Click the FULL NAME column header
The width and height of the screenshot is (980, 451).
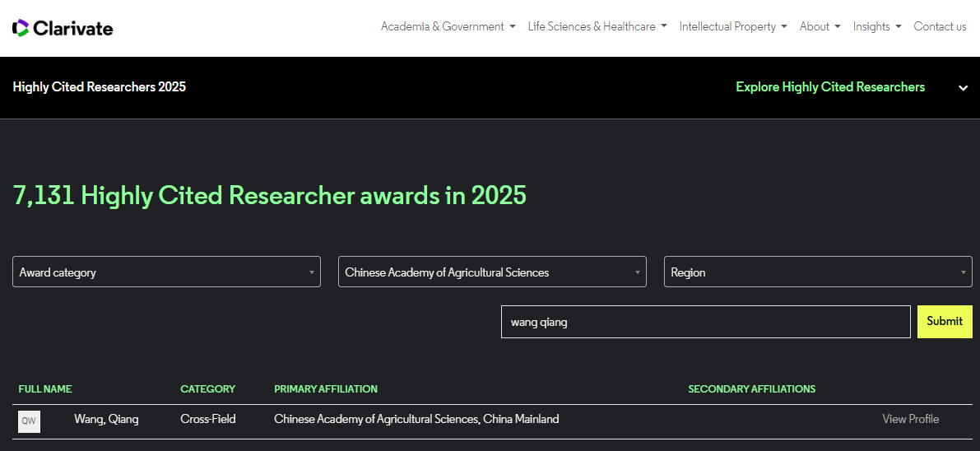click(45, 389)
